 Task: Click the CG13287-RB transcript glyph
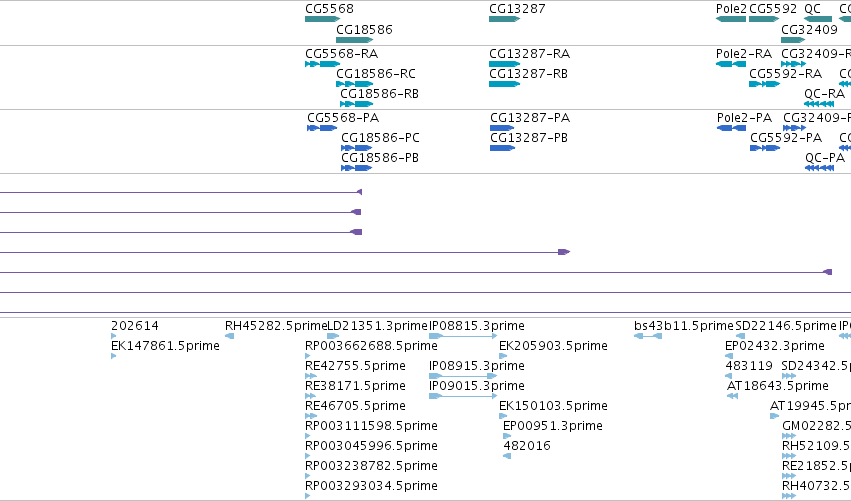pos(504,84)
